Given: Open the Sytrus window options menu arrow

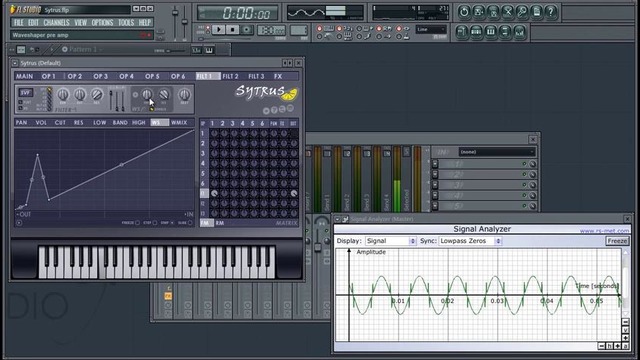Looking at the screenshot, I should pos(15,63).
